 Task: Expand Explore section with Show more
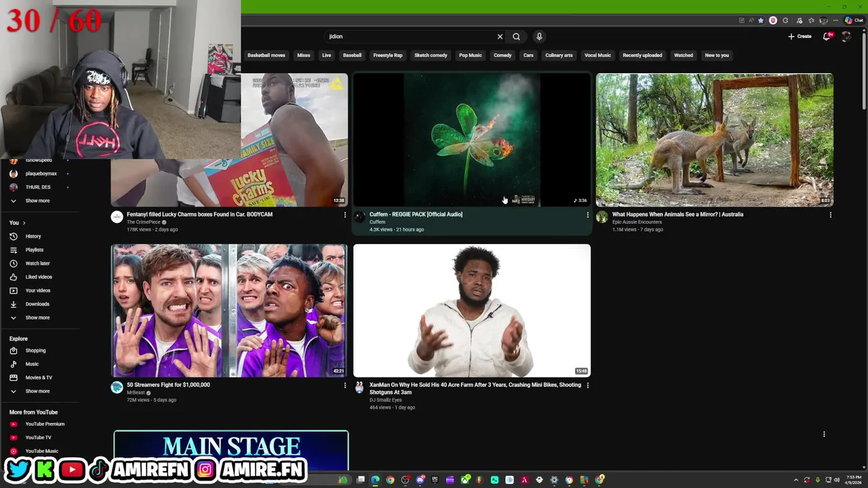(x=37, y=391)
